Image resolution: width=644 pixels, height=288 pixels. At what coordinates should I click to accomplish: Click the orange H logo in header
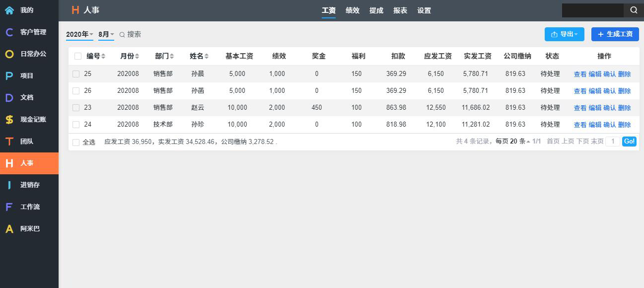(75, 10)
